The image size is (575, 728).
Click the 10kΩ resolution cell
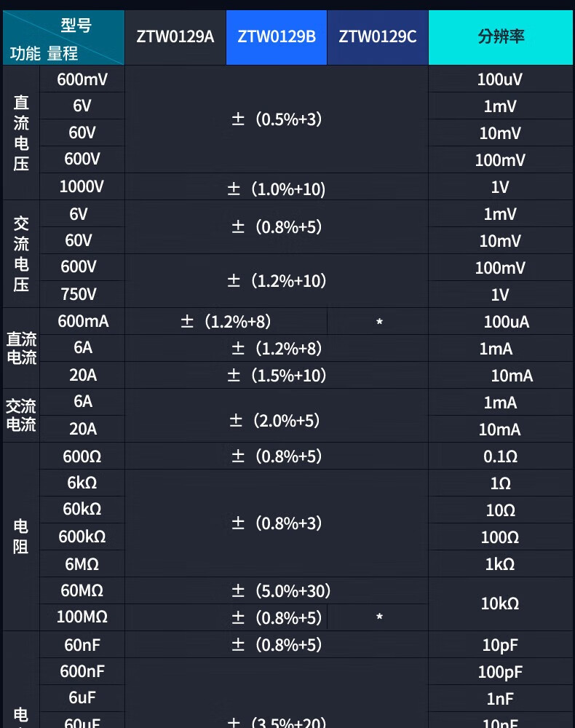click(x=499, y=604)
